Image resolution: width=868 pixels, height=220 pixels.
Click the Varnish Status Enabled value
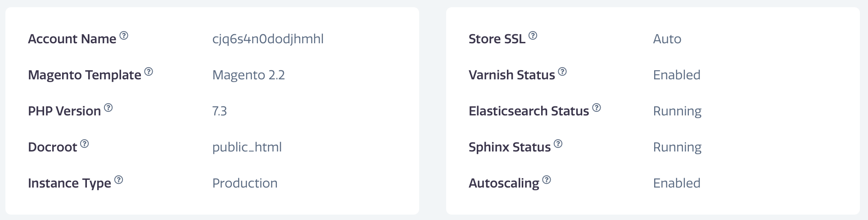[x=677, y=75]
